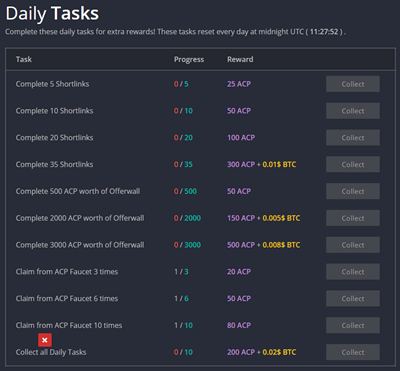Click the 25 ACP reward value
Image resolution: width=400 pixels, height=371 pixels.
(239, 84)
